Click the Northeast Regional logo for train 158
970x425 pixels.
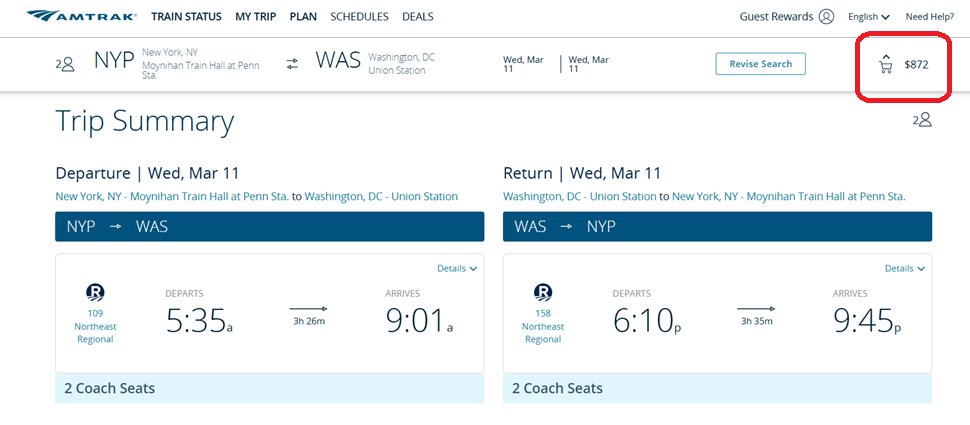pos(543,293)
